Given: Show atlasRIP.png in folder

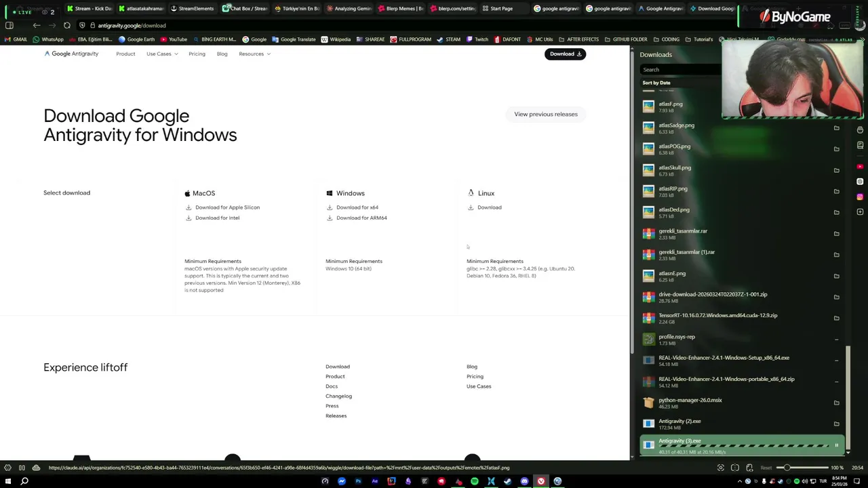Looking at the screenshot, I should pyautogui.click(x=837, y=191).
